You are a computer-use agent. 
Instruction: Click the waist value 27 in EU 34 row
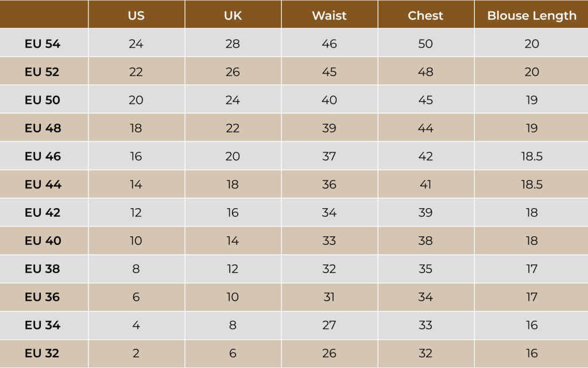pyautogui.click(x=329, y=325)
